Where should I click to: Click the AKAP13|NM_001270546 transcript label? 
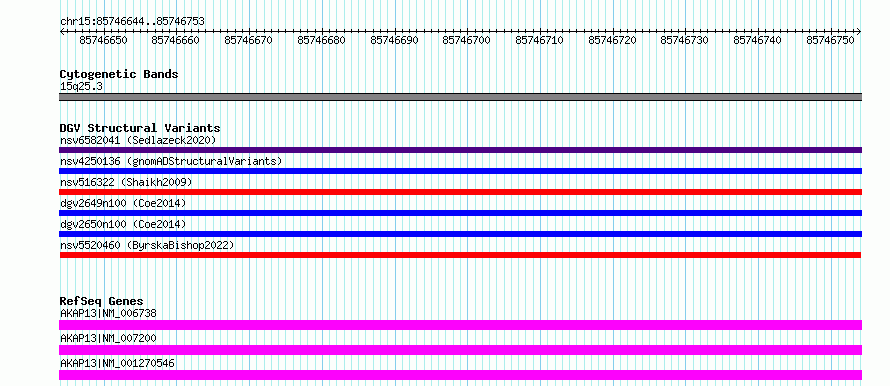click(117, 363)
